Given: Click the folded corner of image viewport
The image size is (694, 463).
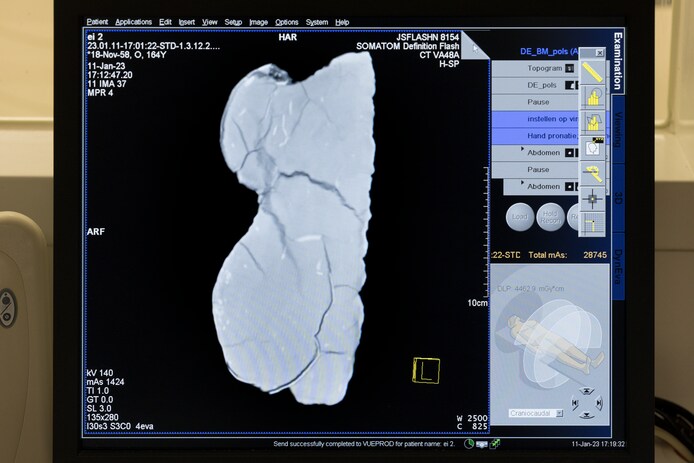Looking at the screenshot, I should click(475, 45).
